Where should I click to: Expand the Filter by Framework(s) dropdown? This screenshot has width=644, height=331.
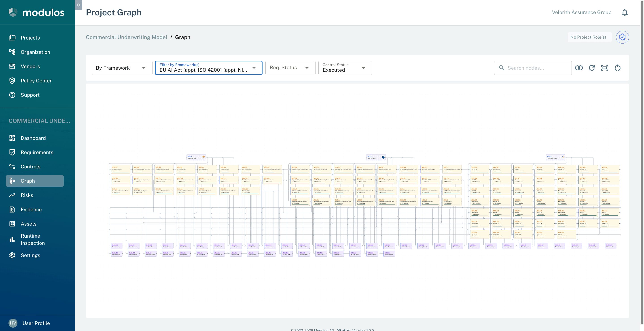tap(208, 68)
